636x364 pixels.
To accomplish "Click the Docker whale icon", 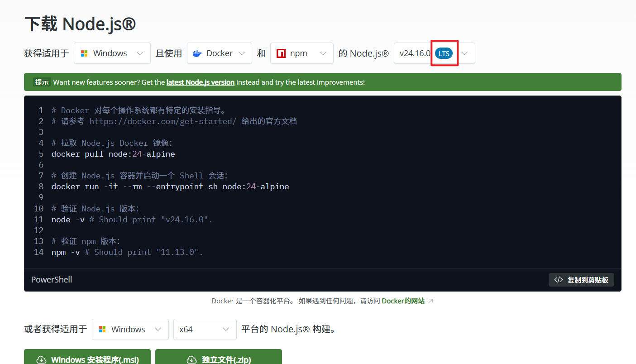I will coord(197,53).
